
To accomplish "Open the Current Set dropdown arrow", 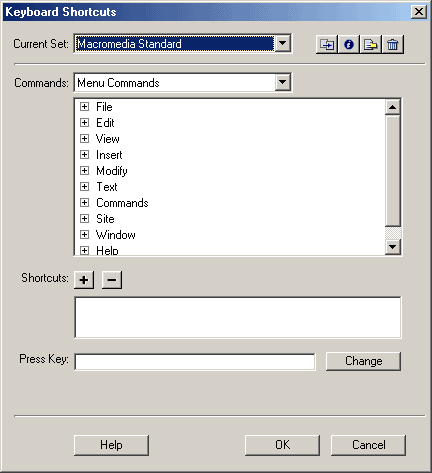I will pos(283,43).
